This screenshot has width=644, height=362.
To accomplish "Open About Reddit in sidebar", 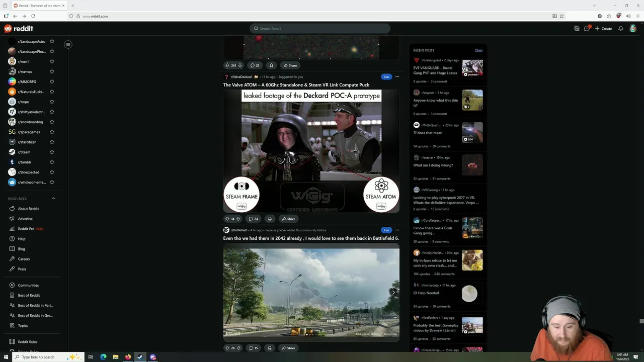I will [x=28, y=209].
